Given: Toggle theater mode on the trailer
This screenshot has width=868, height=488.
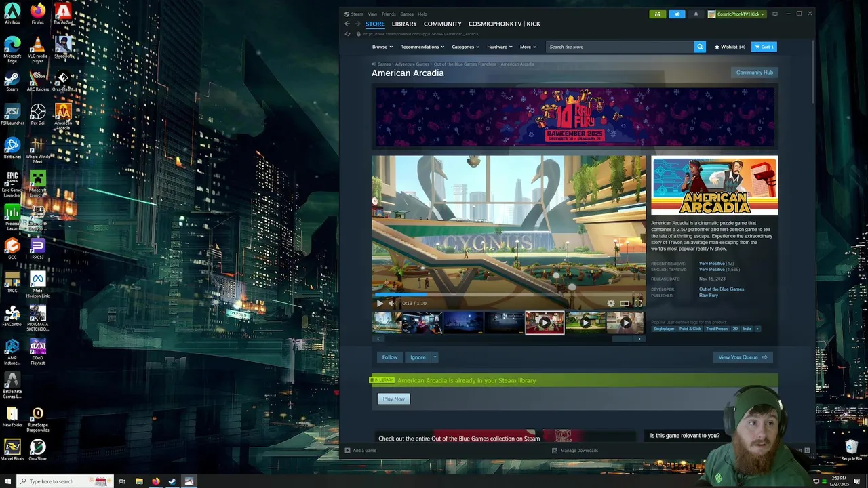Looking at the screenshot, I should tap(625, 303).
